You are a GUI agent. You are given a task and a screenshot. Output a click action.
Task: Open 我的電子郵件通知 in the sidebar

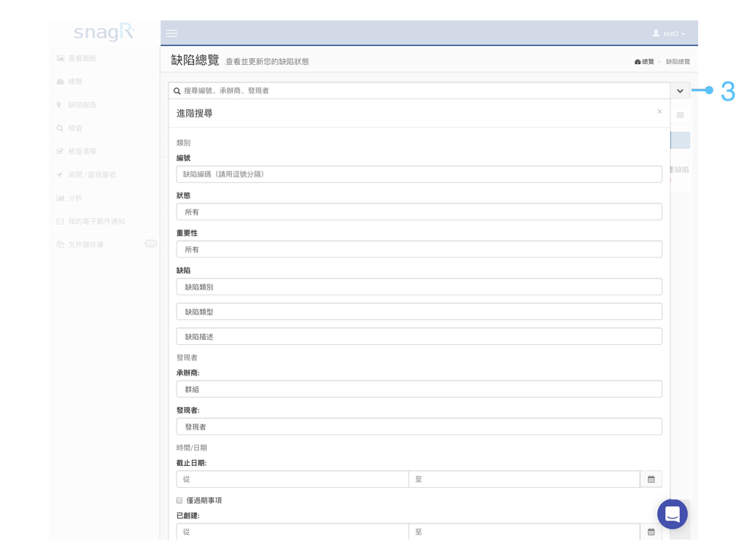[104, 222]
